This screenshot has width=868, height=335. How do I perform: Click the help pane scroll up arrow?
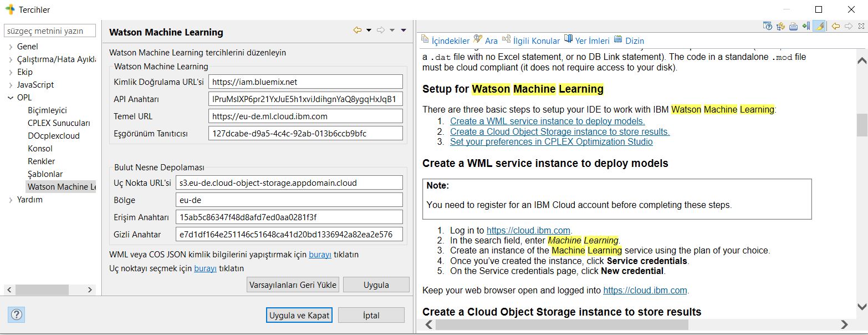[x=862, y=60]
